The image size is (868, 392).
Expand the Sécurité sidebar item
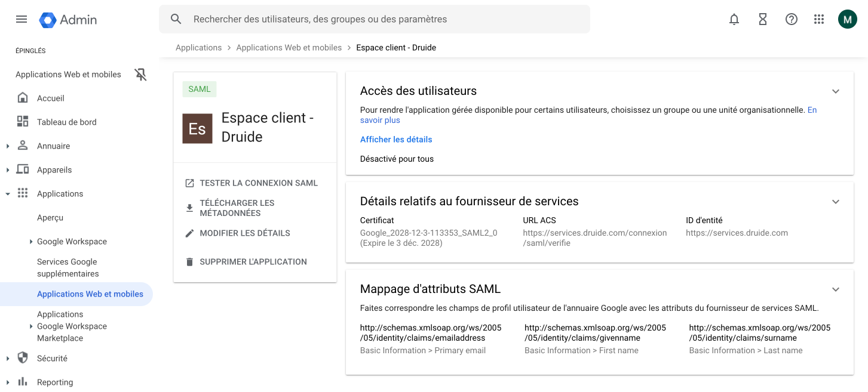point(8,359)
